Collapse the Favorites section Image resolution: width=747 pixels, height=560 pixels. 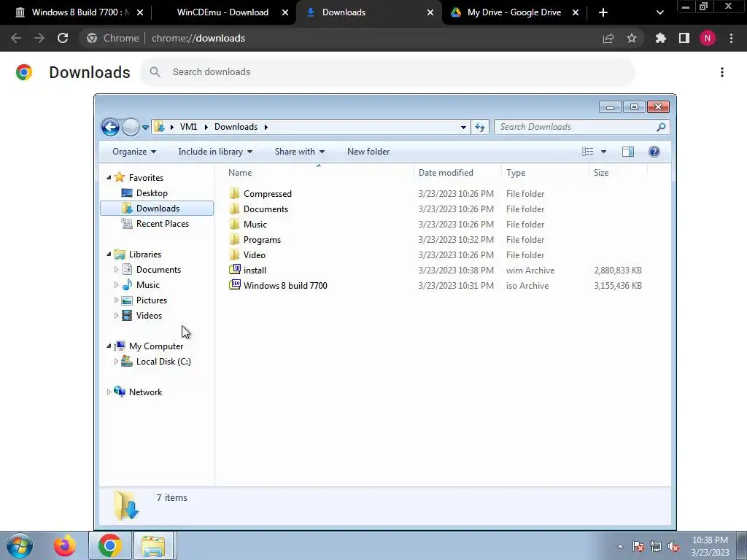tap(109, 178)
